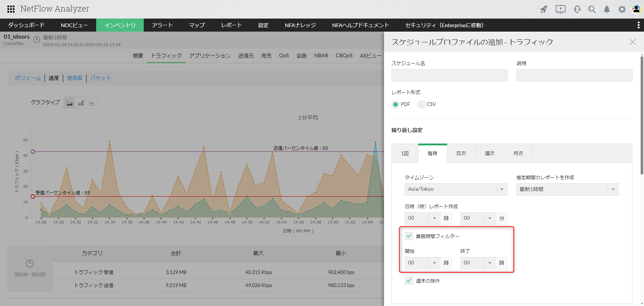This screenshot has height=306, width=644.
Task: Open search with the magnifier icon
Action: (x=592, y=9)
